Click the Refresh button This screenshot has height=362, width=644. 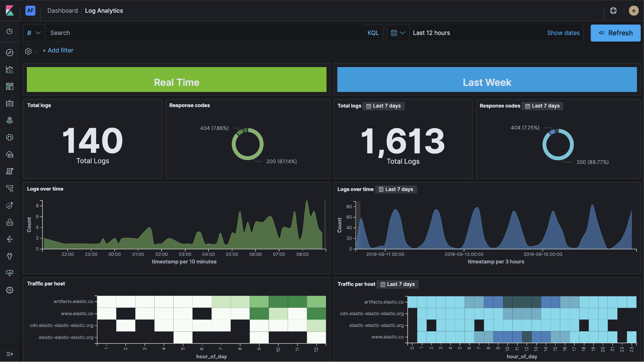click(616, 33)
